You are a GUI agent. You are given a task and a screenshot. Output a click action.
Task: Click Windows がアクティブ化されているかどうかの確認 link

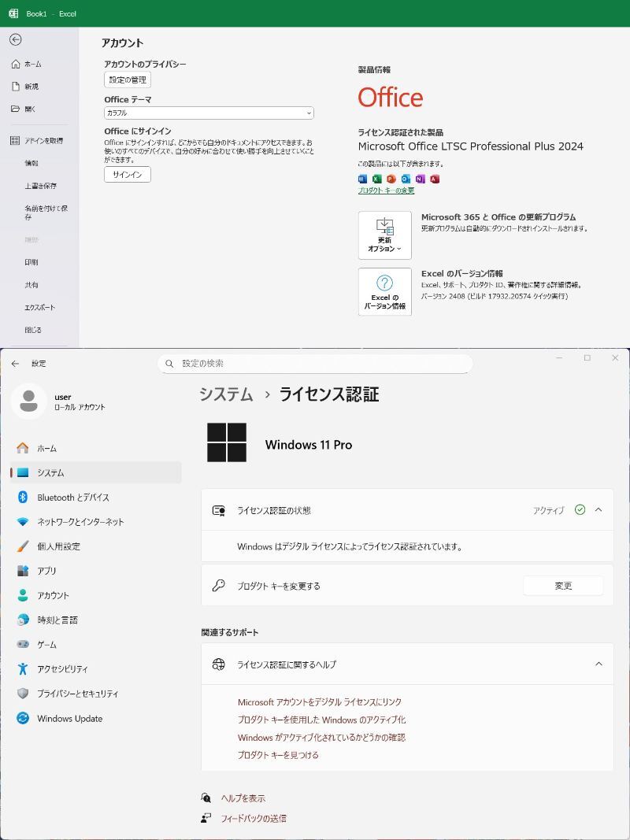(321, 737)
